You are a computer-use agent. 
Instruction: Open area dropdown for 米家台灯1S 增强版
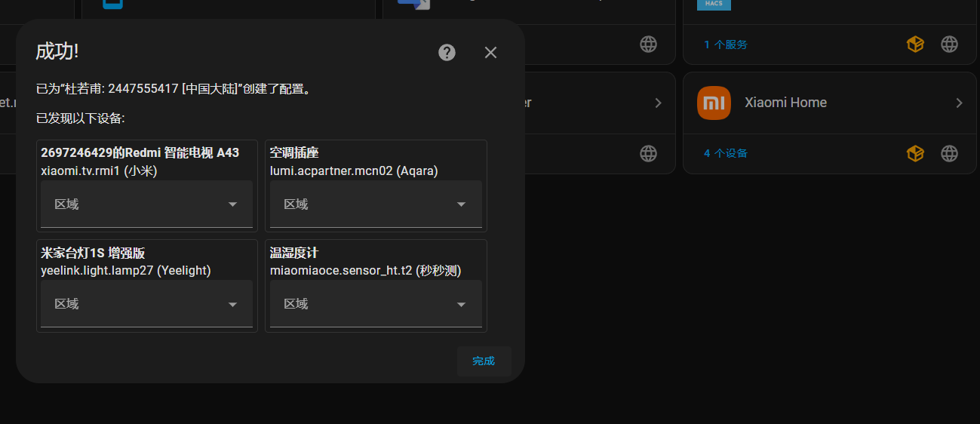[146, 303]
